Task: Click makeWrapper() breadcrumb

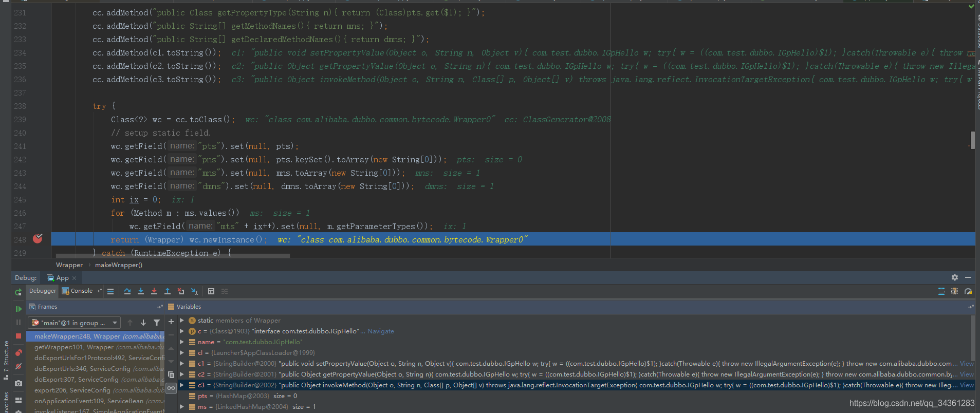Action: 119,265
